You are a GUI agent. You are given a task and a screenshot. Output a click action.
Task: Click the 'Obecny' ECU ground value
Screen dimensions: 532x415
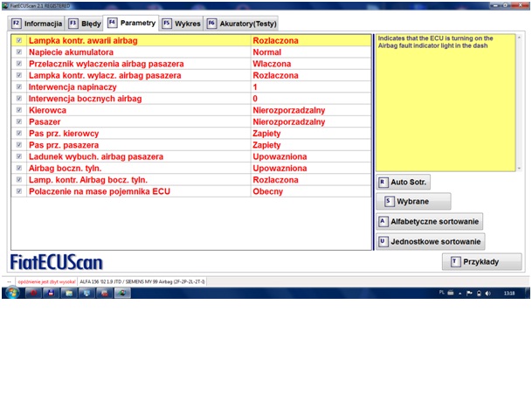tap(267, 191)
